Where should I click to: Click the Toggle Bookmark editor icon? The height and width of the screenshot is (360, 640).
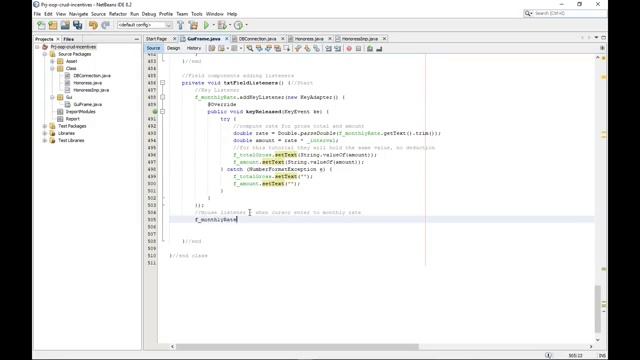tap(316, 49)
